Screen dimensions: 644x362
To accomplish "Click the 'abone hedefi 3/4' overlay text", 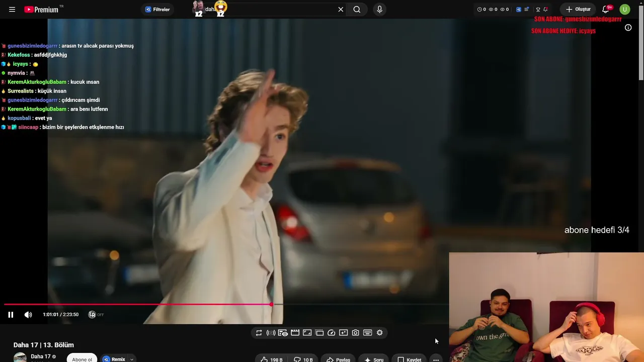I will pyautogui.click(x=597, y=230).
